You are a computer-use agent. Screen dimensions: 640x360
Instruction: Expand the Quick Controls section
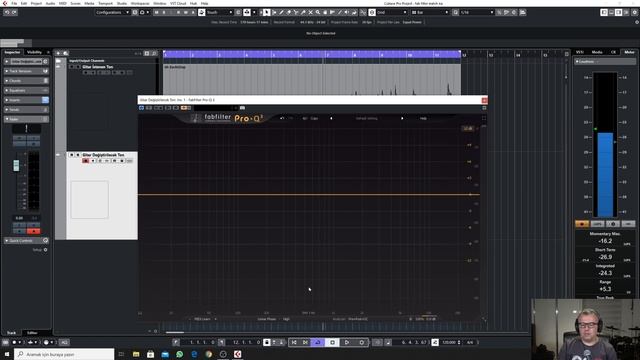coord(26,240)
